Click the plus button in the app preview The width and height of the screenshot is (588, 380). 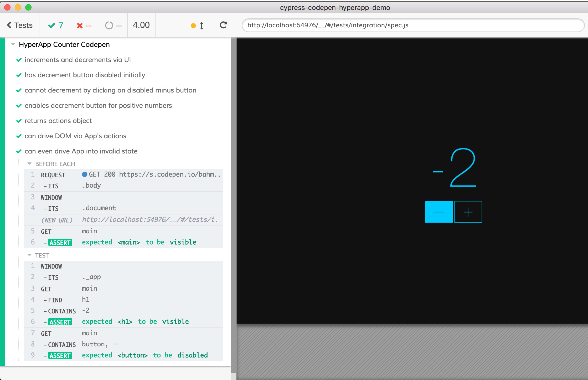(468, 212)
